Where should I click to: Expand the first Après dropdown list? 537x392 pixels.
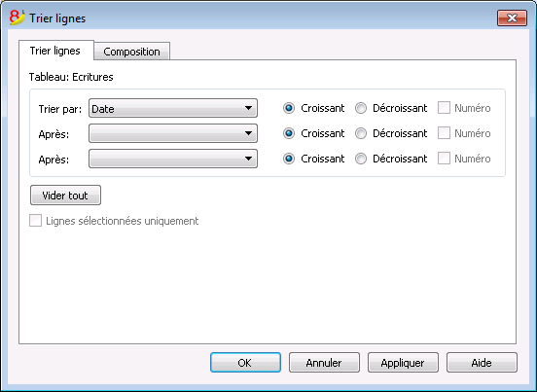pyautogui.click(x=173, y=133)
